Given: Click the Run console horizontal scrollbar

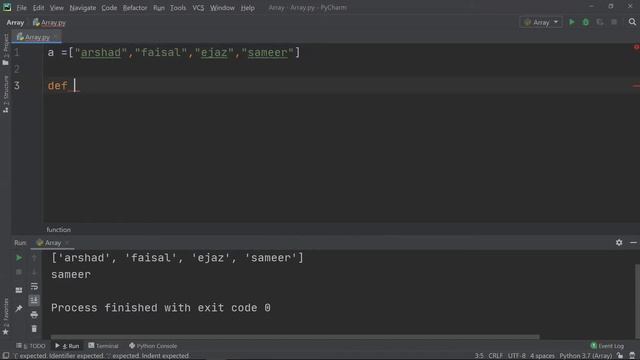Looking at the screenshot, I should 295,337.
